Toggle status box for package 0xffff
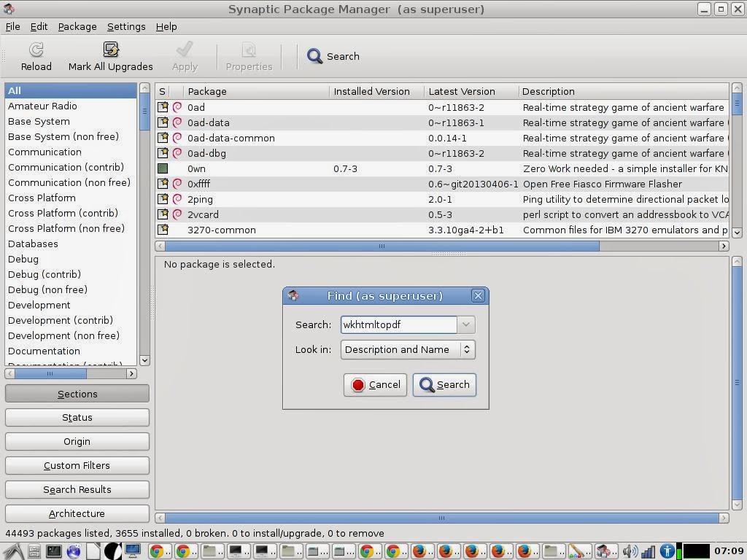 [x=163, y=184]
